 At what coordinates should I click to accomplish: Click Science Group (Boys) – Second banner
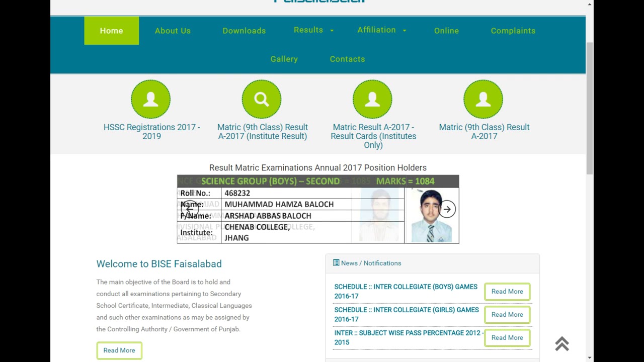(x=270, y=181)
